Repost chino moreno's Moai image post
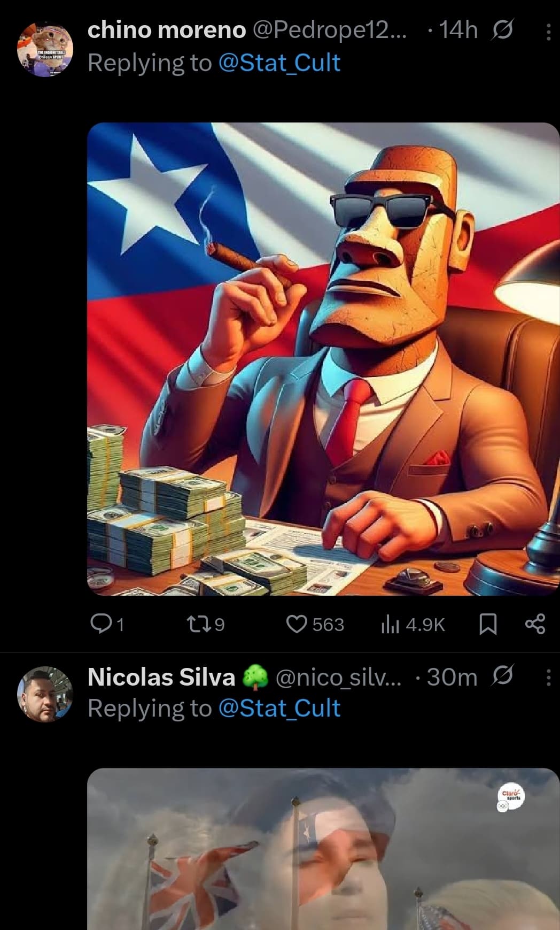The height and width of the screenshot is (930, 560). tap(205, 624)
